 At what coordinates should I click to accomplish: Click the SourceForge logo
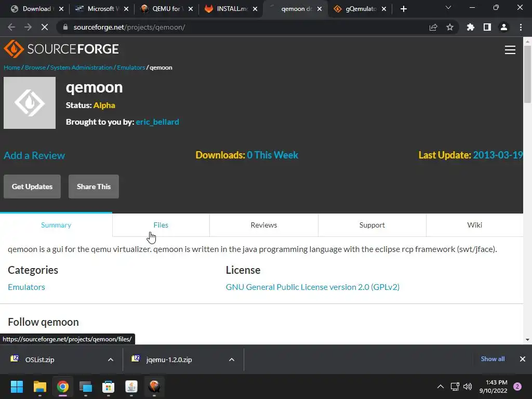tap(61, 49)
